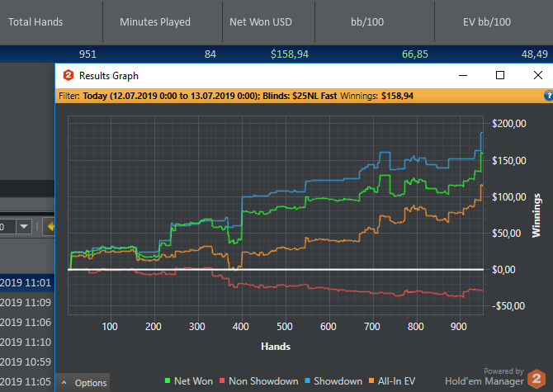Maximize the Results Graph window
The image size is (553, 392).
pyautogui.click(x=500, y=75)
